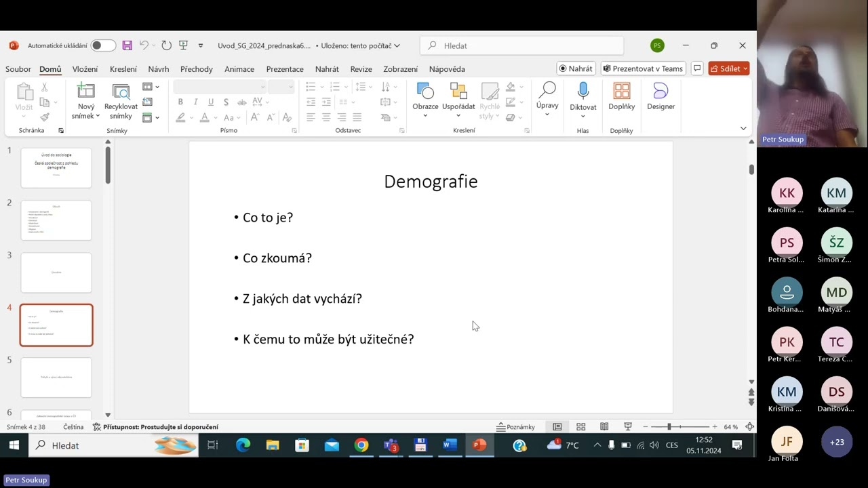Open the quick access toolbar customize arrow

point(201,45)
